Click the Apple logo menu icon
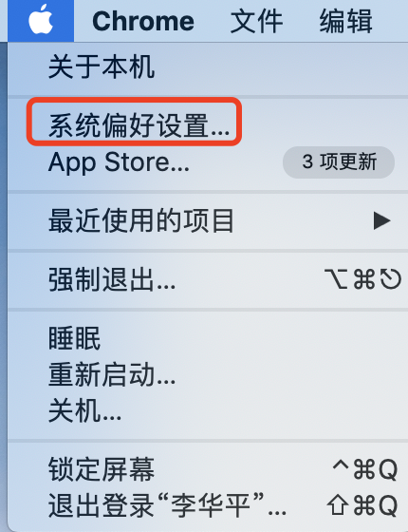The height and width of the screenshot is (532, 408). [x=41, y=21]
